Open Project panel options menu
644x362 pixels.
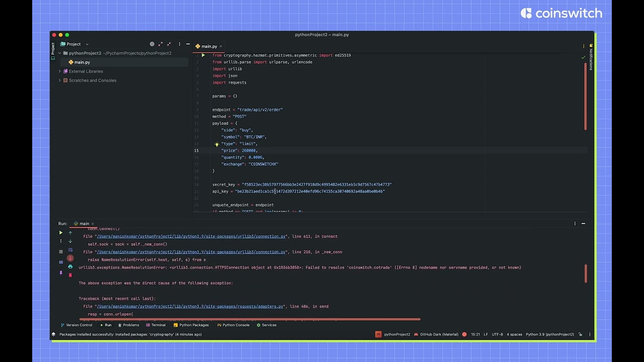click(179, 44)
